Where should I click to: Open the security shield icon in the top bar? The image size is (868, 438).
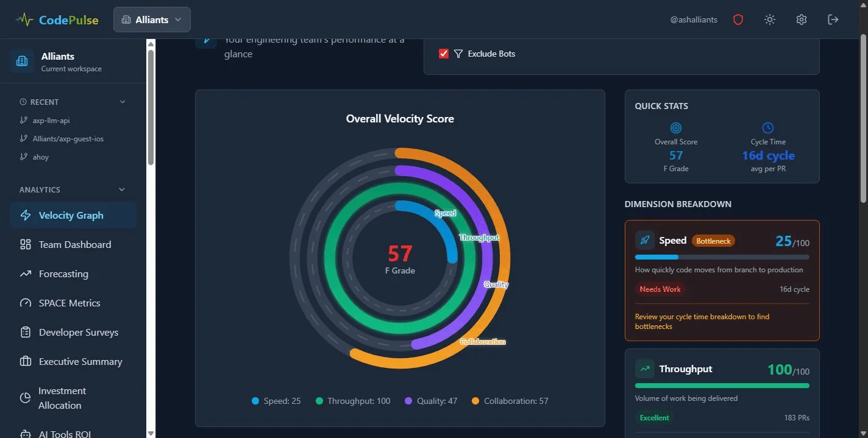738,19
